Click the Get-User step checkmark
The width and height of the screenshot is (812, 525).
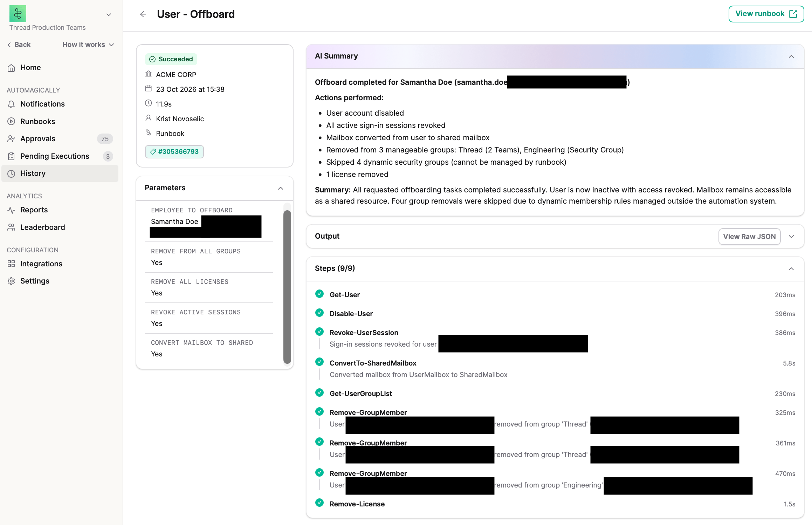(x=319, y=294)
